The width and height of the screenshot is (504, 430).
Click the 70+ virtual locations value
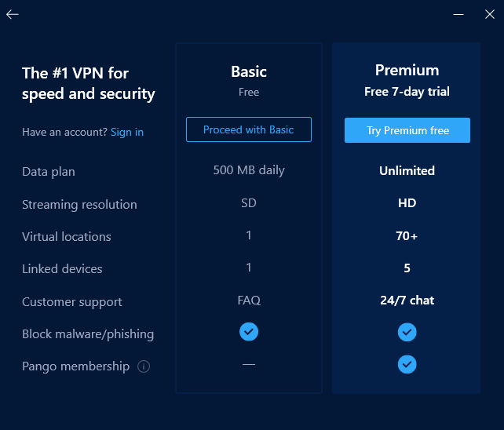pos(407,236)
